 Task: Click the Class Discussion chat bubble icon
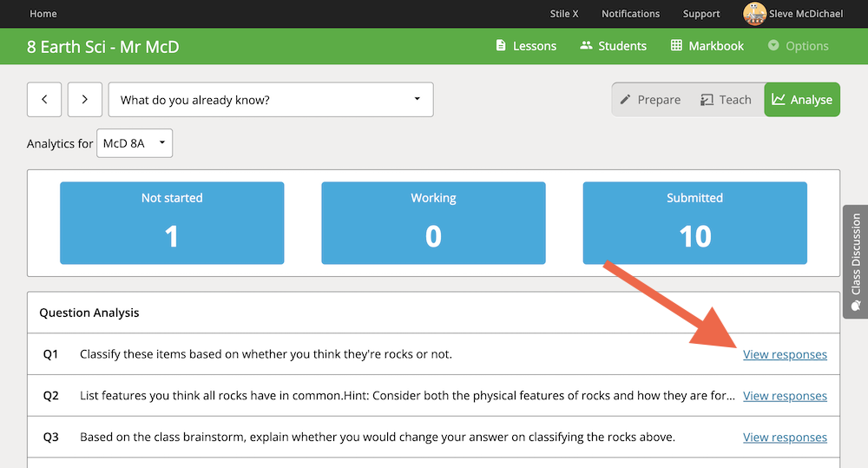[856, 306]
